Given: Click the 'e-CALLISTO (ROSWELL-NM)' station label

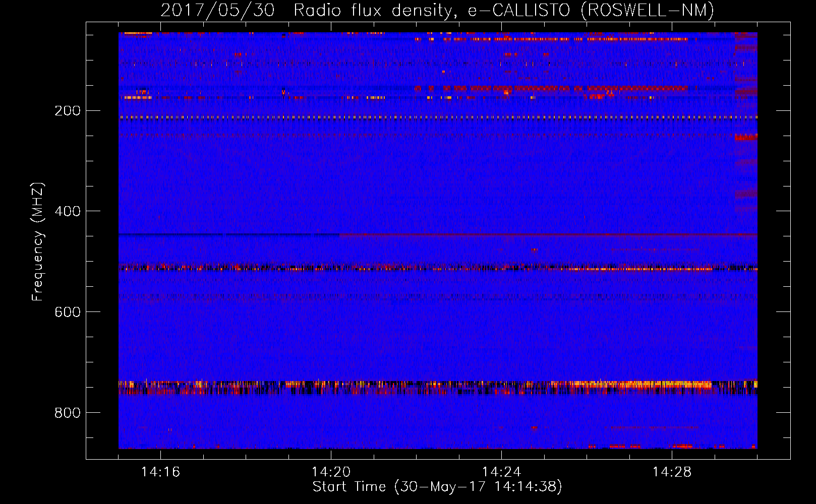Looking at the screenshot, I should [591, 10].
